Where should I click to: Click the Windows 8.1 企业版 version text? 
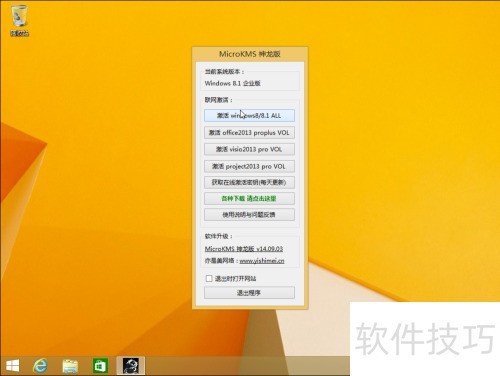(x=232, y=83)
